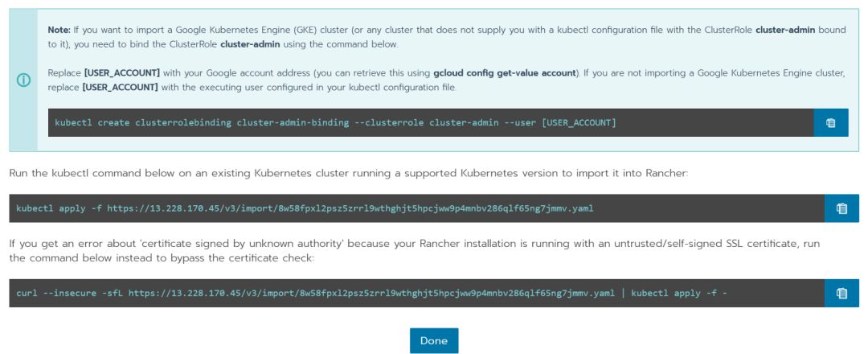Click the bold "gcloud config get-value account" text
The width and height of the screenshot is (868, 354).
(505, 73)
